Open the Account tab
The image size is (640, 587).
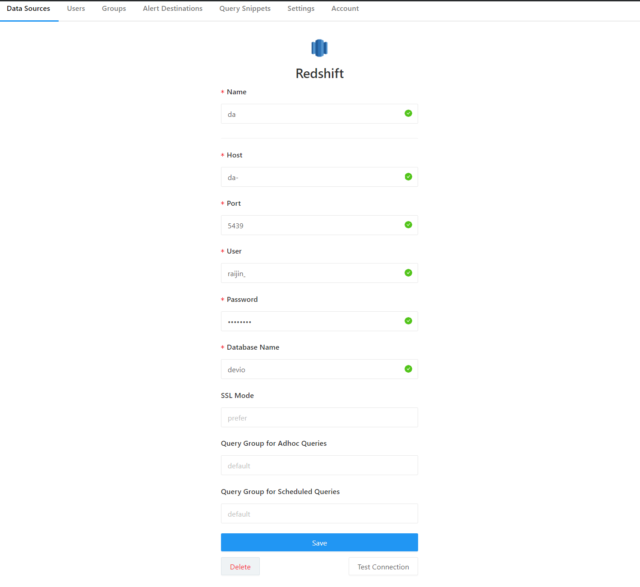click(345, 9)
